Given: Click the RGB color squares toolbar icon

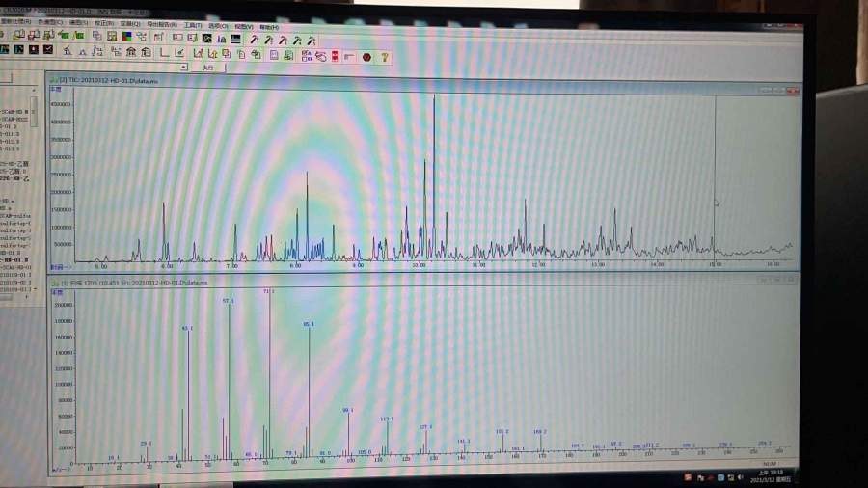Looking at the screenshot, I should 126,37.
